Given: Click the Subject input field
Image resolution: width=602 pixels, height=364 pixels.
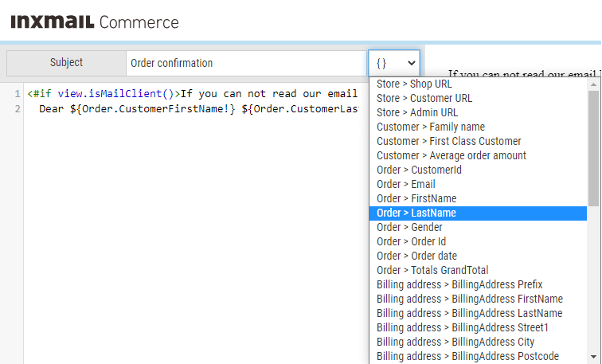Looking at the screenshot, I should [246, 63].
